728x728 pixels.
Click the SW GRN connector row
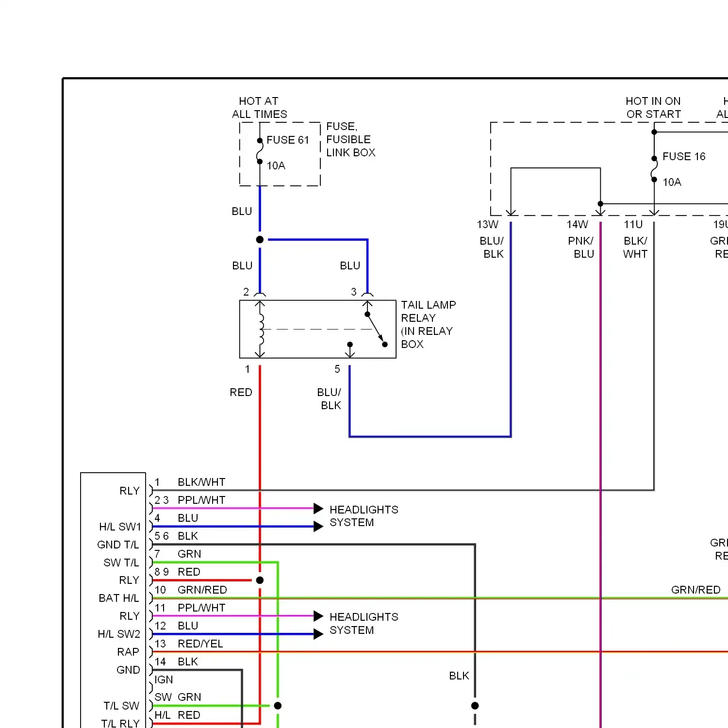178,697
